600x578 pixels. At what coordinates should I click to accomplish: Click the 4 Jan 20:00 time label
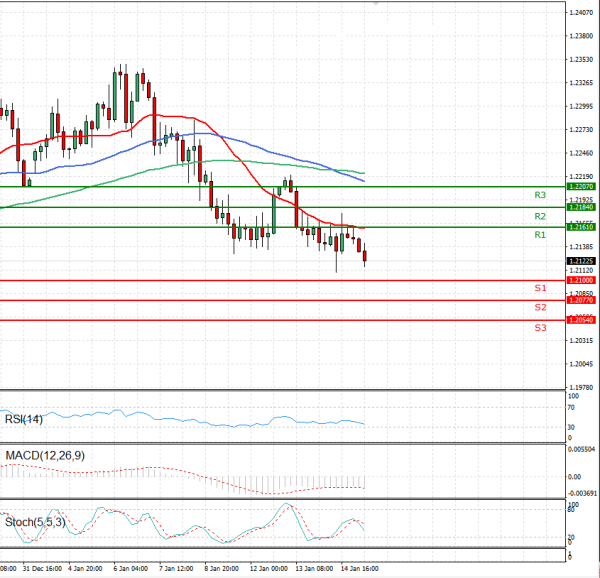85,569
